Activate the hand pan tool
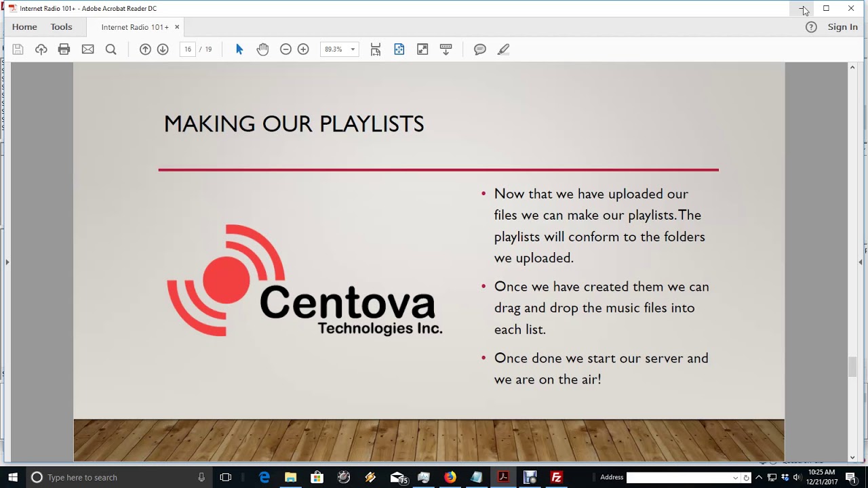Screen dimensions: 868x488 click(262, 49)
